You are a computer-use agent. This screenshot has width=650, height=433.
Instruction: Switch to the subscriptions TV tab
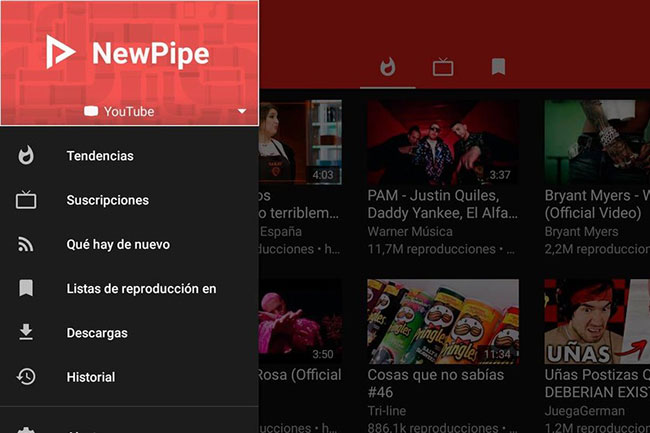point(443,67)
